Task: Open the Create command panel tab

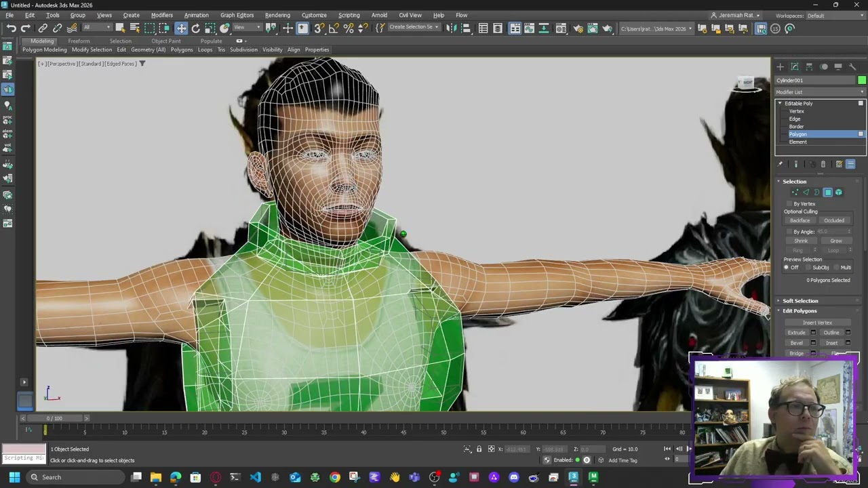Action: [780, 66]
